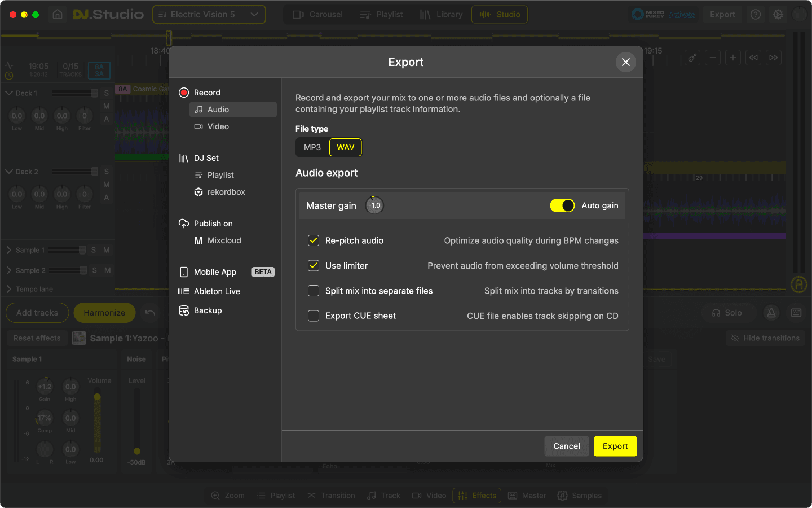The width and height of the screenshot is (812, 508).
Task: Toggle Auto gain off
Action: pyautogui.click(x=562, y=205)
